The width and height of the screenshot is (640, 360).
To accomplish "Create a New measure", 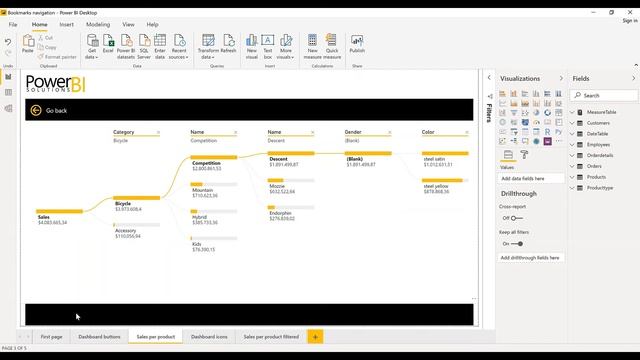I will (x=313, y=47).
